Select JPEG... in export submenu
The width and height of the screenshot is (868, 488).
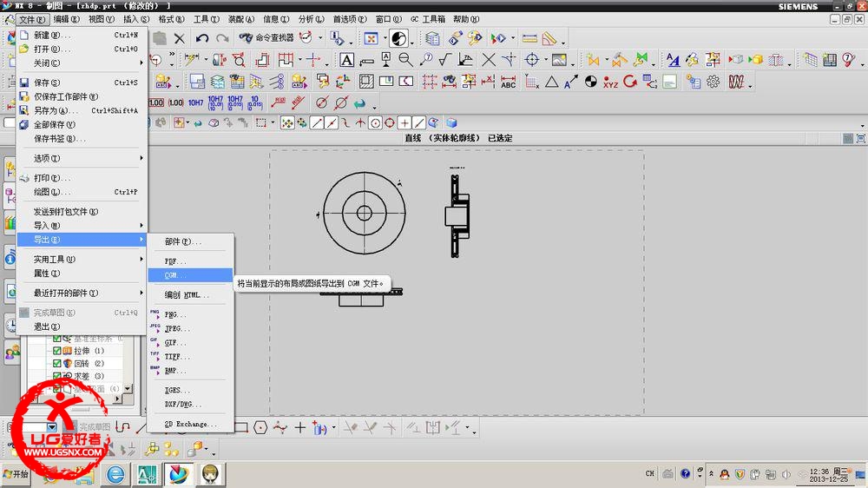190,329
